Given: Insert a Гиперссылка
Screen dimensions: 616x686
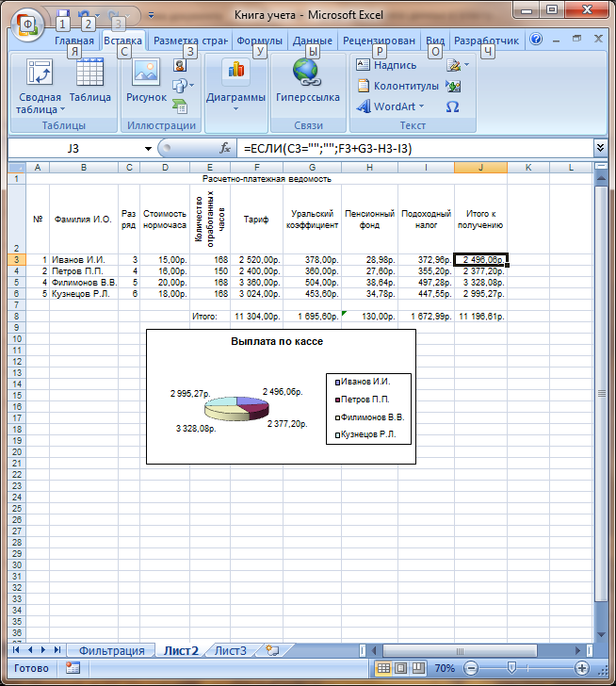Looking at the screenshot, I should [x=308, y=81].
